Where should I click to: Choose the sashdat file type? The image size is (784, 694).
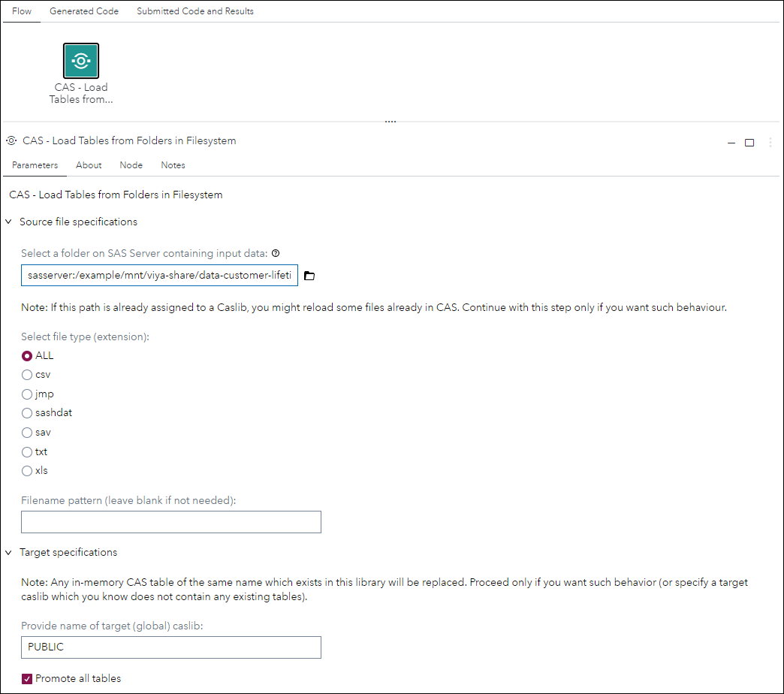point(27,413)
